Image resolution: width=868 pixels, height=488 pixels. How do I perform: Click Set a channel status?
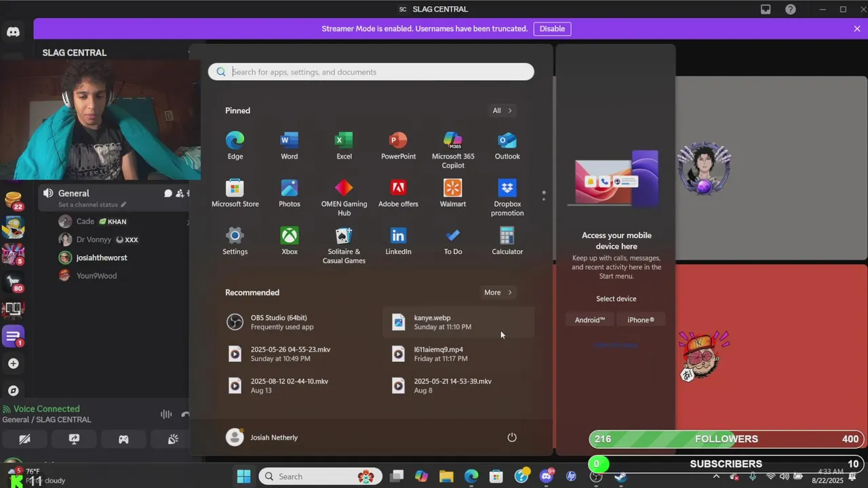tap(92, 205)
